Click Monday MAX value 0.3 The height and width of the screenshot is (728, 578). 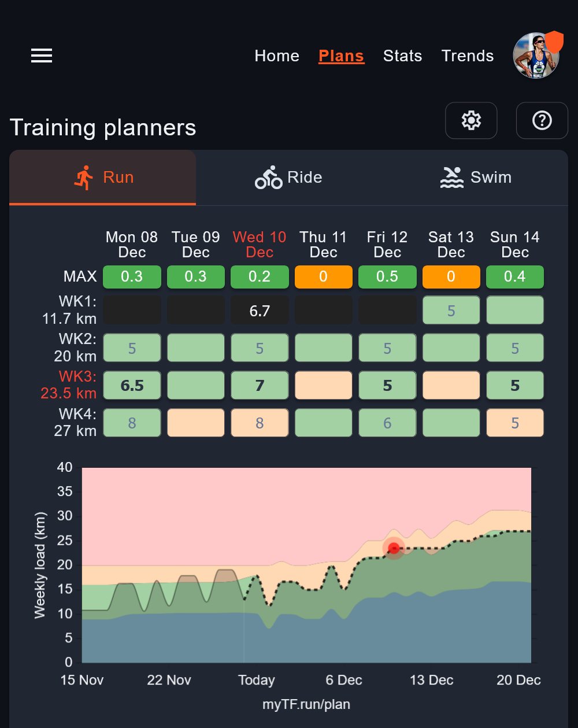coord(132,277)
